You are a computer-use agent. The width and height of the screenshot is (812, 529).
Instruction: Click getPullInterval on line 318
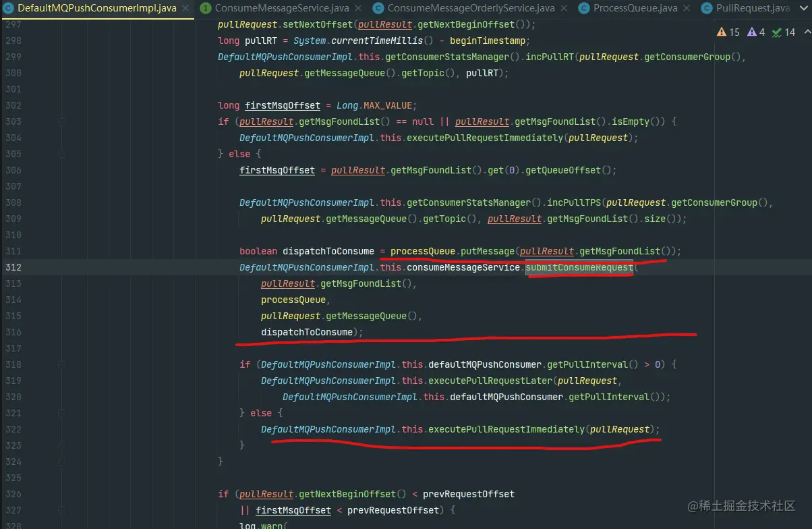tap(587, 364)
